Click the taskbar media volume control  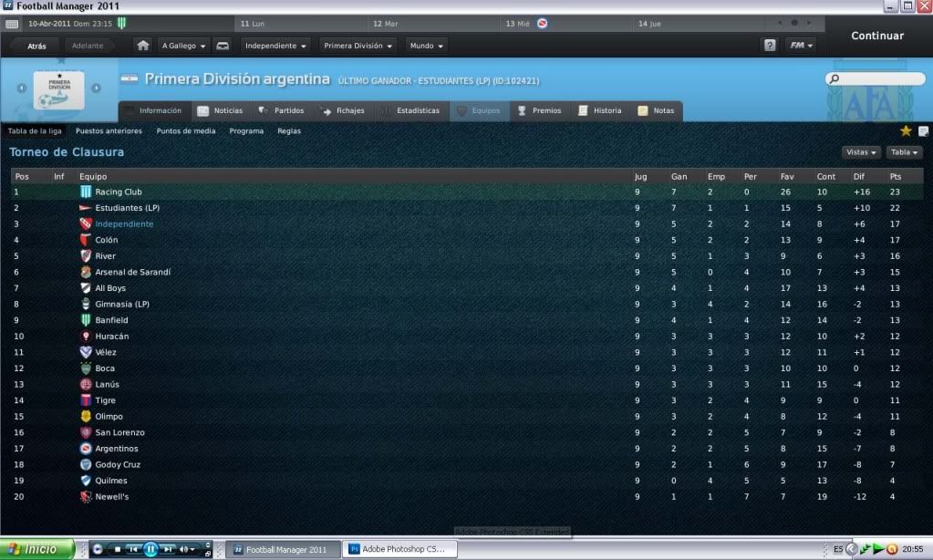[x=187, y=549]
